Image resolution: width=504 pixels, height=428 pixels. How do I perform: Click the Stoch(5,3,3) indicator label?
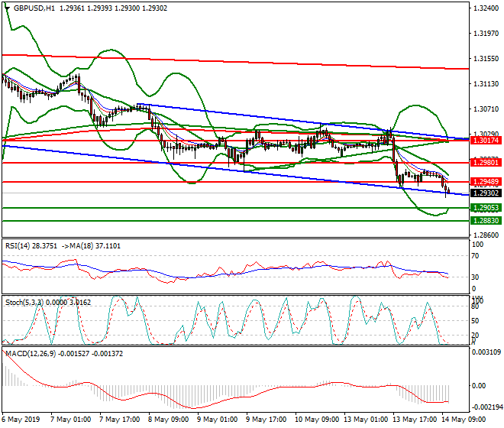[x=48, y=303]
